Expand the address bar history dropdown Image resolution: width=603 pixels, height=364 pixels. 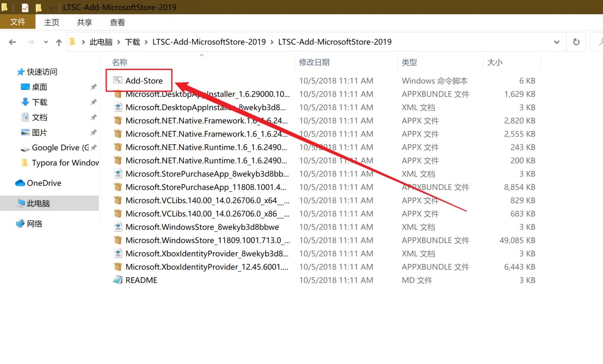point(557,42)
